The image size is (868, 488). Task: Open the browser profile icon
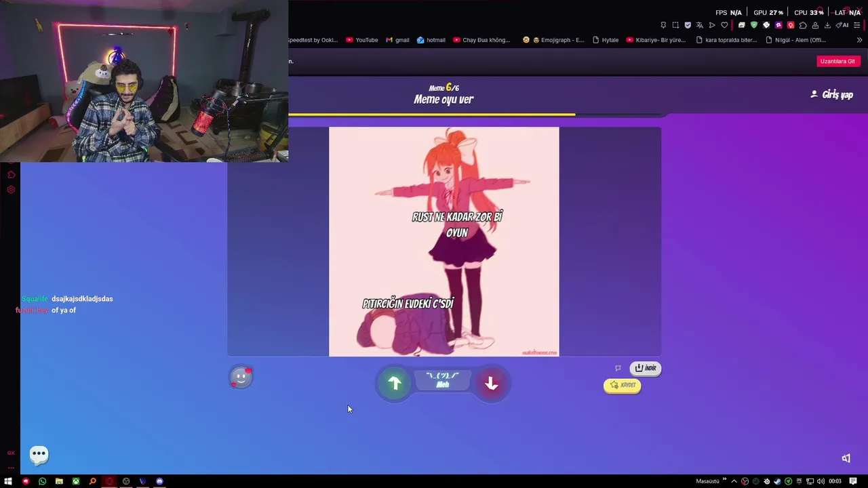(815, 25)
